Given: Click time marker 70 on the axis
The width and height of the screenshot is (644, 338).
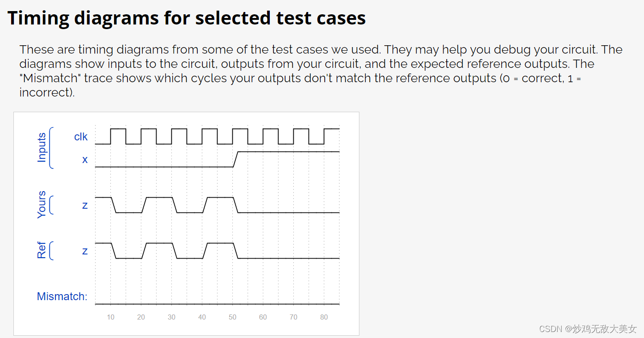Looking at the screenshot, I should [x=293, y=317].
